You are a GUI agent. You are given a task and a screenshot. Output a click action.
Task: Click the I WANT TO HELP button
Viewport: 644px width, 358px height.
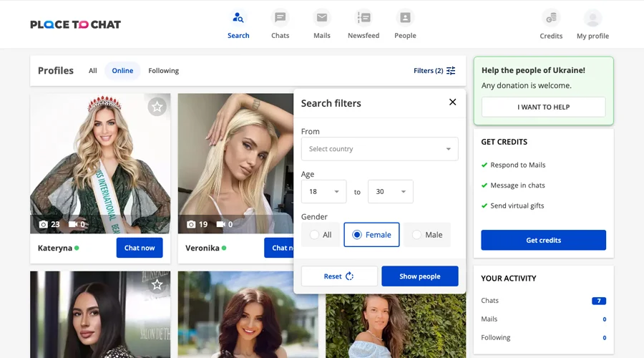543,107
